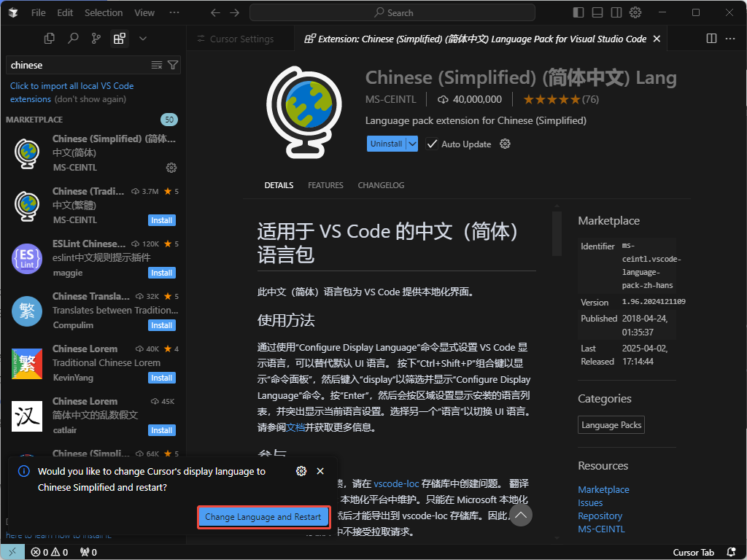Toggle bottom panel layout icon
The height and width of the screenshot is (560, 747).
597,13
